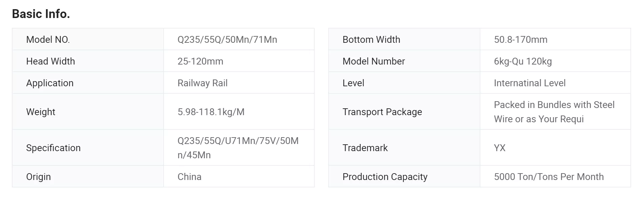Click the Internatinal Level value

(530, 83)
